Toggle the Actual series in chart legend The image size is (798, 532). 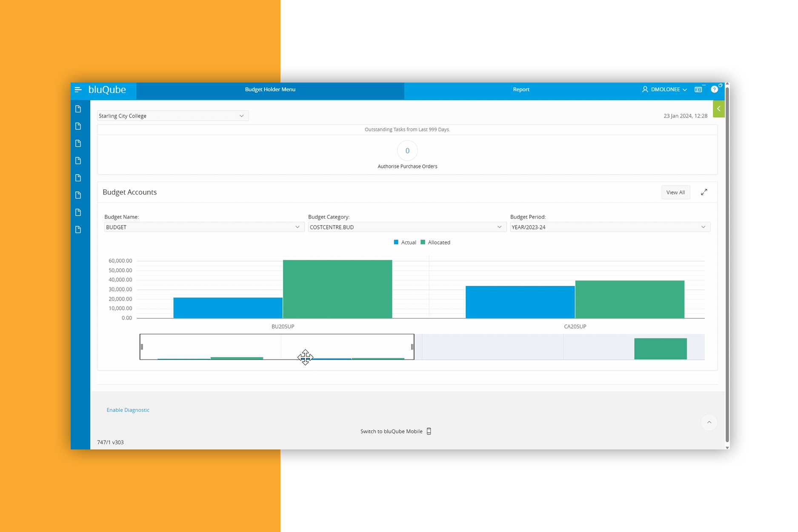(x=405, y=243)
